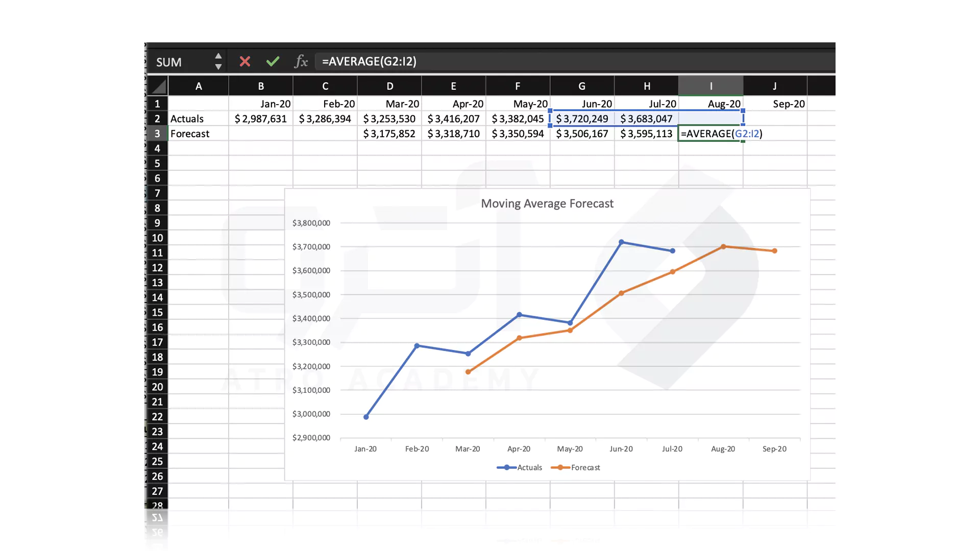Click the Apr-20 header cell
The width and height of the screenshot is (980, 551).
(454, 104)
